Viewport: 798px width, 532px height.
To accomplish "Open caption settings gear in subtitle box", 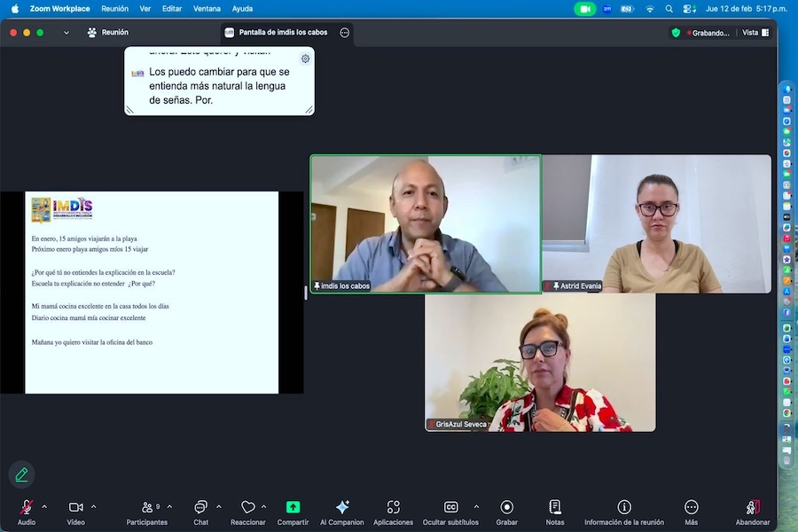I will [305, 59].
